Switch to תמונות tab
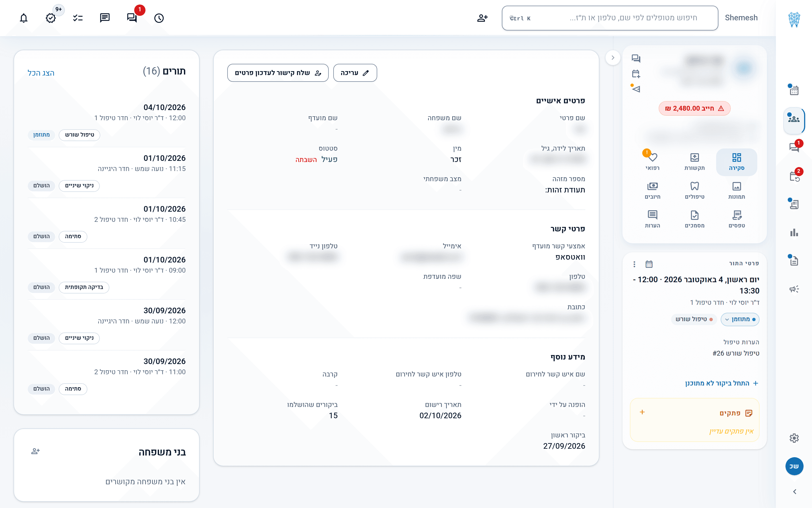 point(736,190)
